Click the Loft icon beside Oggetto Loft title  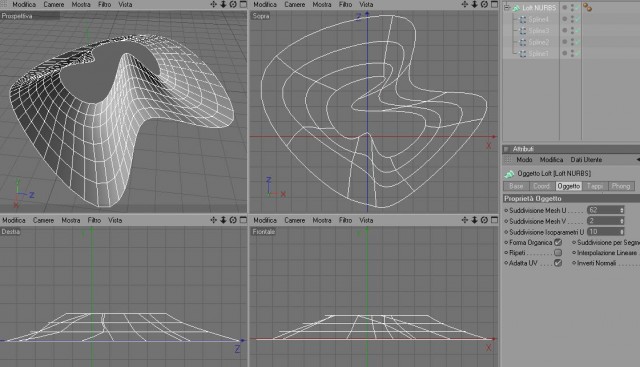pyautogui.click(x=509, y=174)
